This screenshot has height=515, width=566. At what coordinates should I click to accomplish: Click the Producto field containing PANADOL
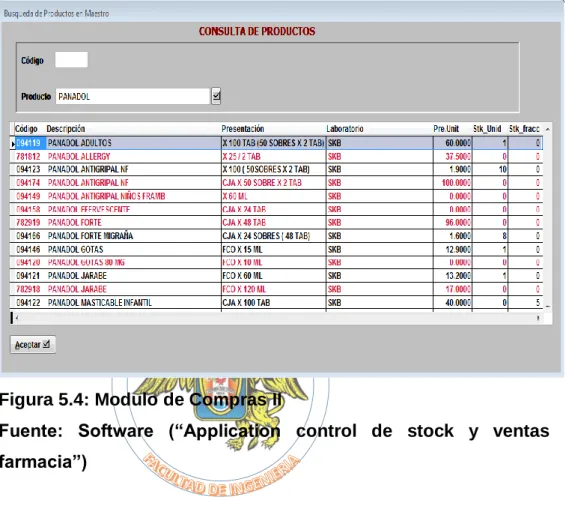(x=133, y=96)
